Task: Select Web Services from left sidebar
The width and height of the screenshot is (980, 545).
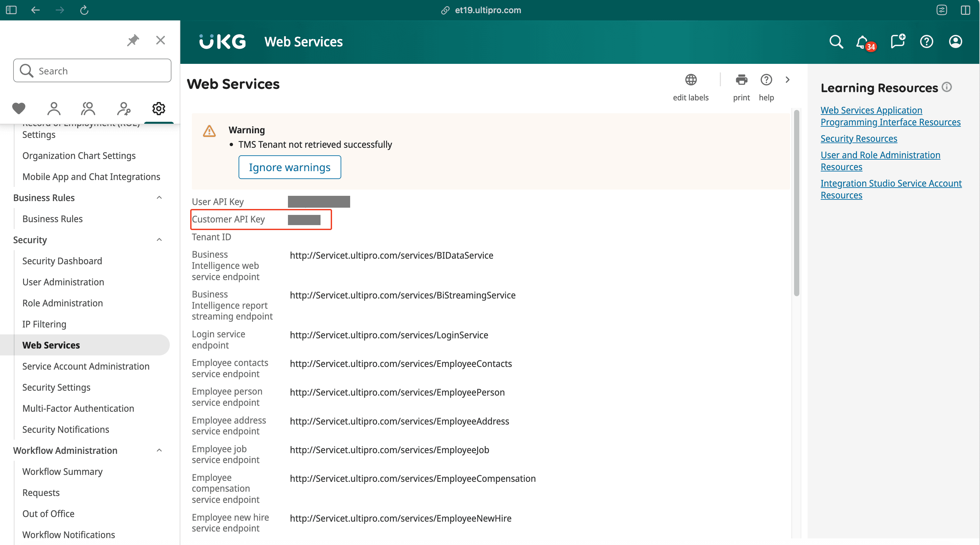Action: point(52,345)
